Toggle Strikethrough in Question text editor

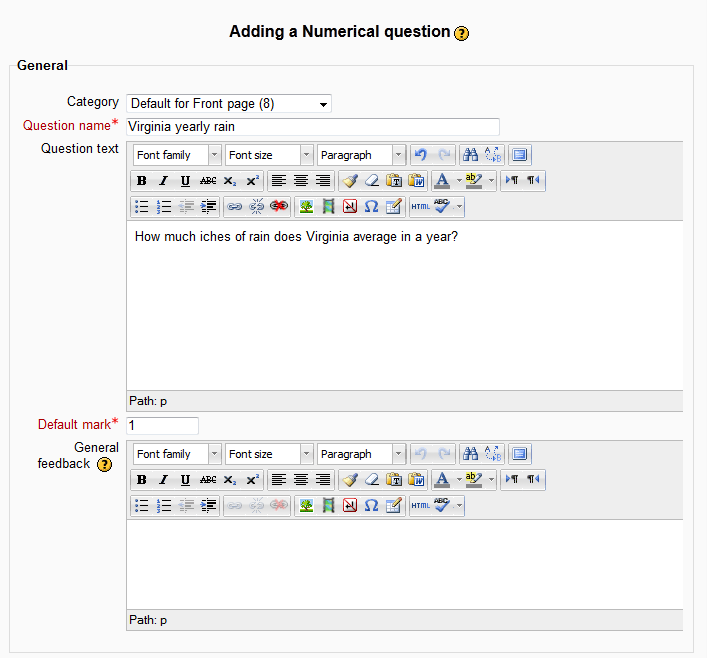pyautogui.click(x=207, y=181)
